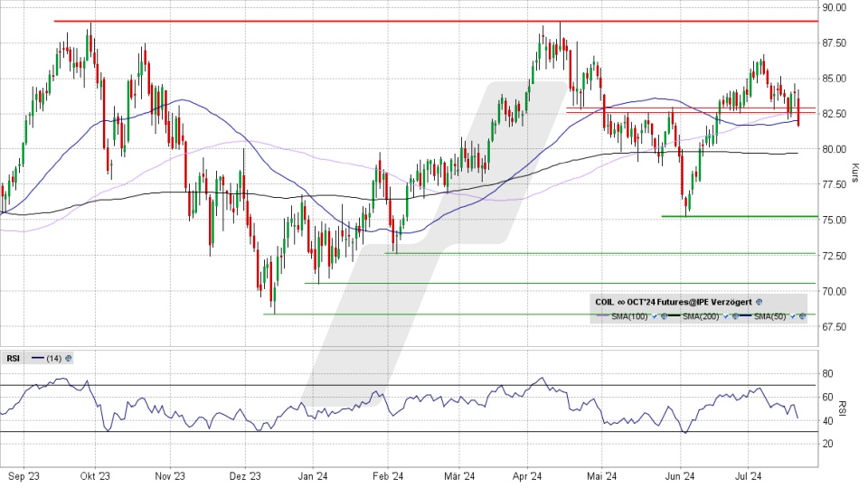
Task: Click the '(14)' RSI period label
Action: click(x=53, y=359)
